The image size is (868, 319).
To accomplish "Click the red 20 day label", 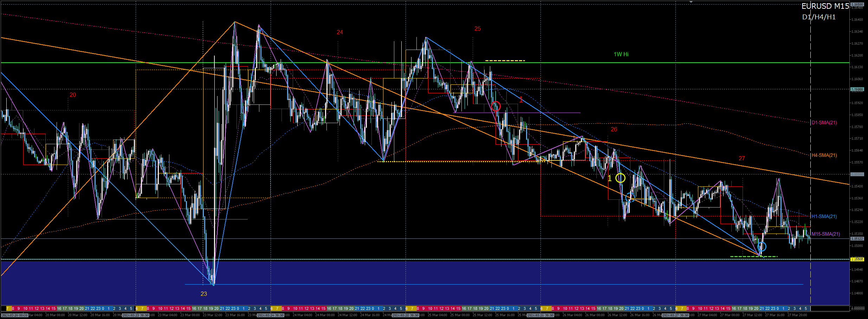I will coord(73,95).
